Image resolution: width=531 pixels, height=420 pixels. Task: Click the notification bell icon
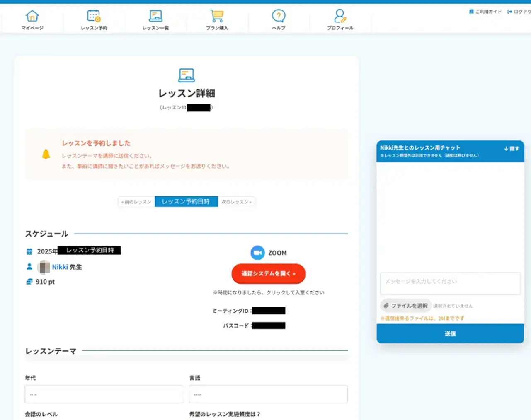coord(46,154)
